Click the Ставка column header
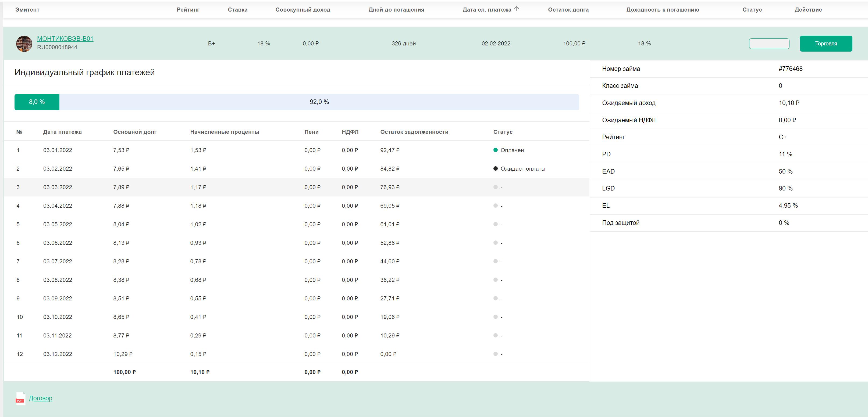 (237, 10)
